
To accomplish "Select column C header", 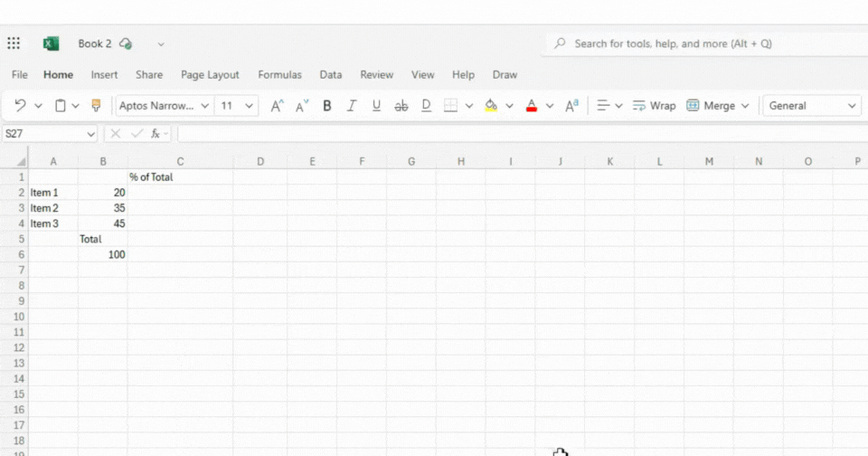I will (180, 161).
